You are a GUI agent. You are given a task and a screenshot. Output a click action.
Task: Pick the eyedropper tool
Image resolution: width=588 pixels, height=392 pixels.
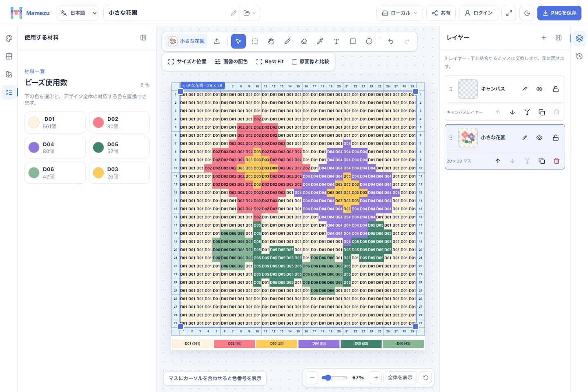click(x=320, y=41)
